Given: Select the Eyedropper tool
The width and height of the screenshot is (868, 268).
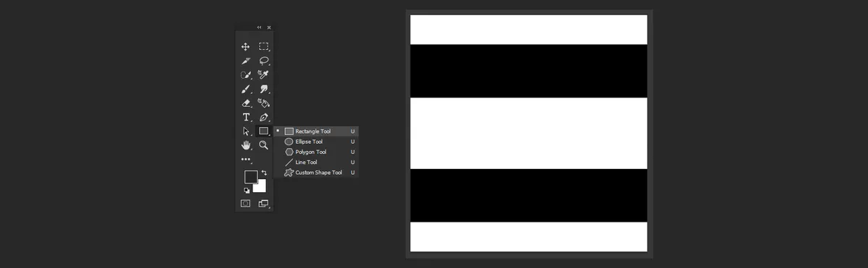Looking at the screenshot, I should (264, 74).
